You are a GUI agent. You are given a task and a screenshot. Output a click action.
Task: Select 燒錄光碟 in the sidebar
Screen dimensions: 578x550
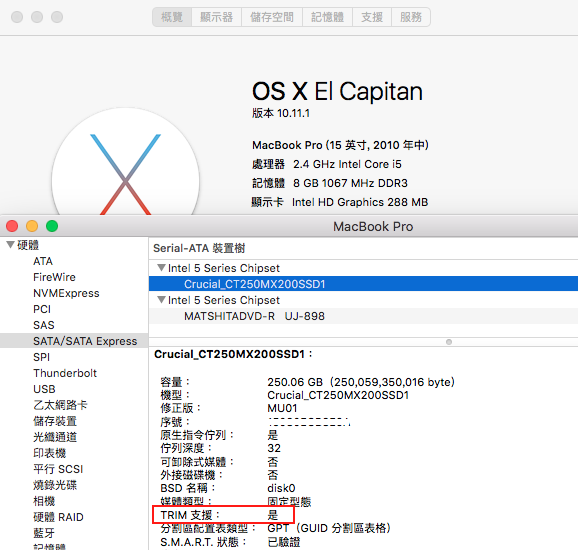click(55, 485)
